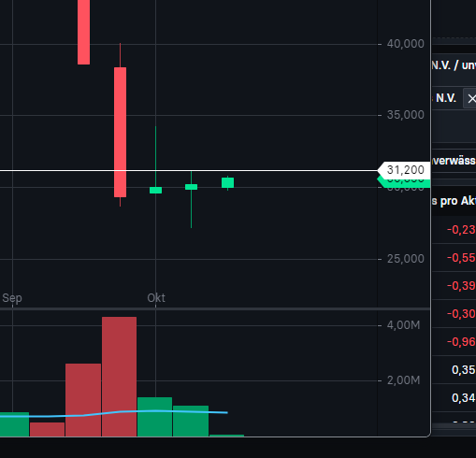Select the 40,000 price axis label
Image resolution: width=476 pixels, height=458 pixels.
pyautogui.click(x=405, y=44)
